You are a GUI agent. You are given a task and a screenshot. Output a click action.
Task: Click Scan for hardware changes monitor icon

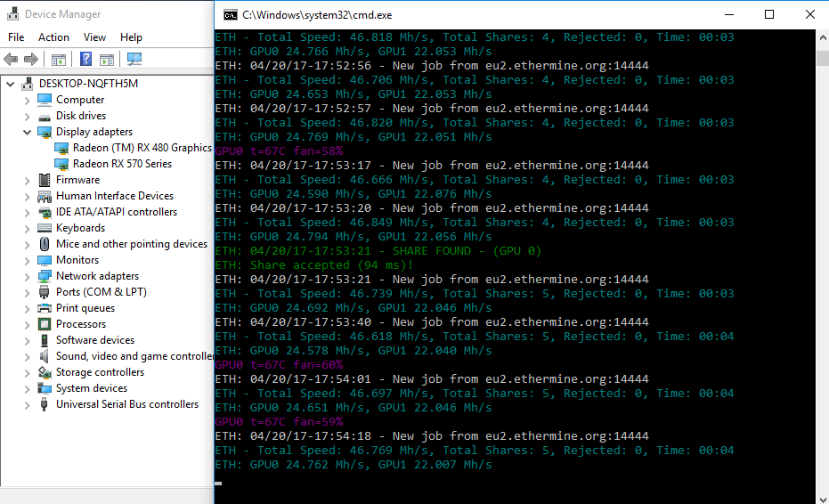pos(134,60)
